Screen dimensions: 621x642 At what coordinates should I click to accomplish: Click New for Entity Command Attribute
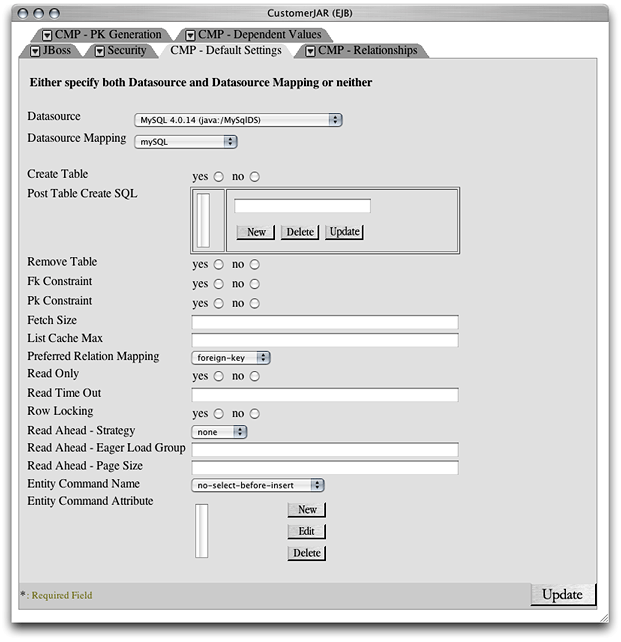click(x=307, y=510)
